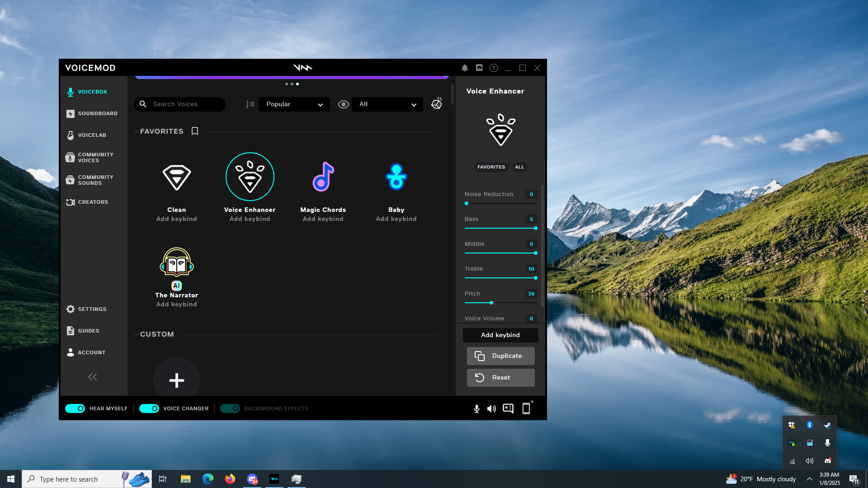868x488 pixels.
Task: Toggle the Hear Myself switch
Action: (x=75, y=408)
